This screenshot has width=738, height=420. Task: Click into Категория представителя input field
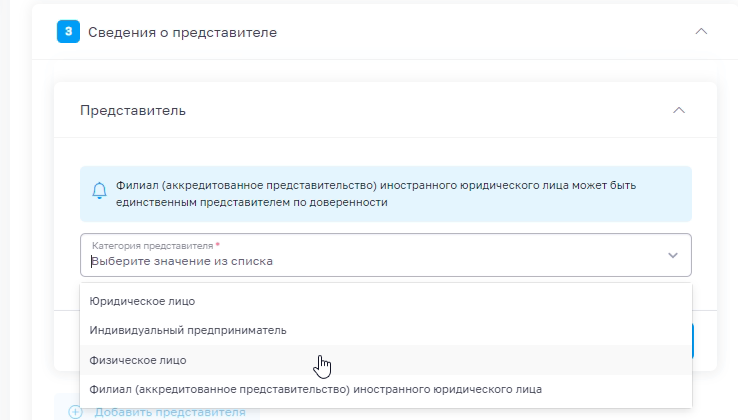pos(385,255)
